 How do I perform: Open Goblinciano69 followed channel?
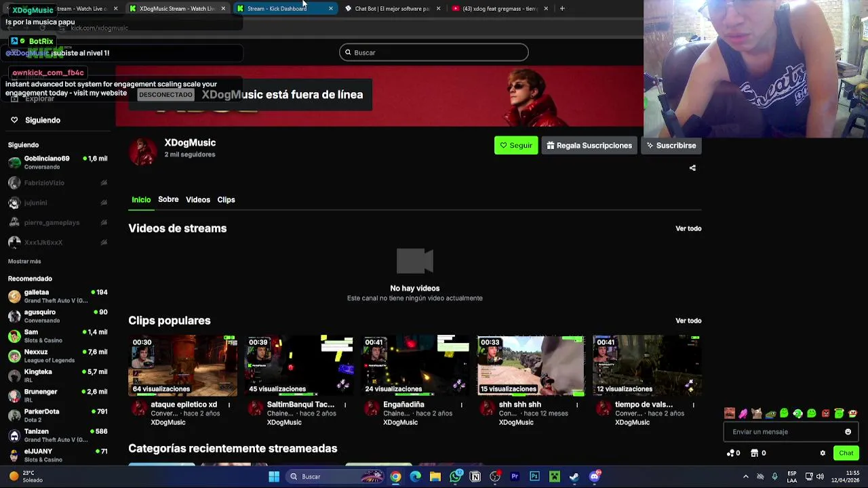(x=58, y=163)
